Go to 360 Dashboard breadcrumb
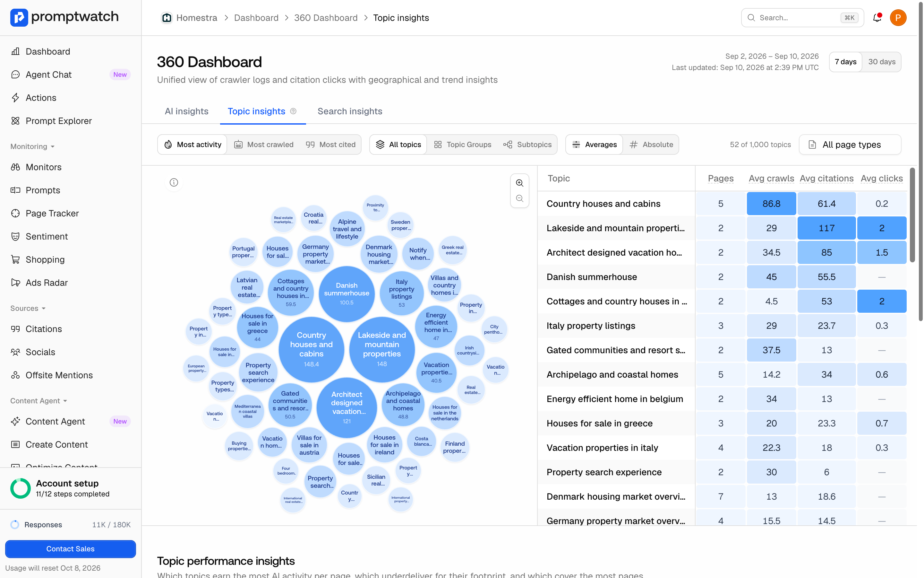 pos(326,18)
